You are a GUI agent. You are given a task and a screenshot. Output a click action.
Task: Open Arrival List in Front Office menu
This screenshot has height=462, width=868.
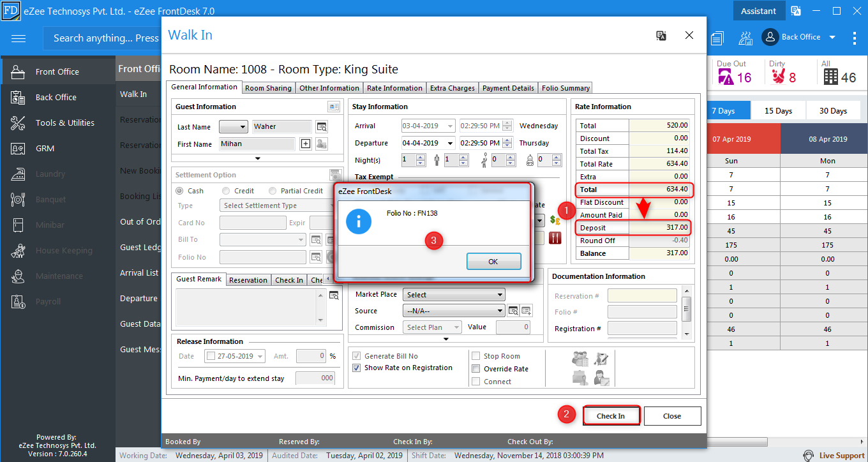(x=139, y=272)
